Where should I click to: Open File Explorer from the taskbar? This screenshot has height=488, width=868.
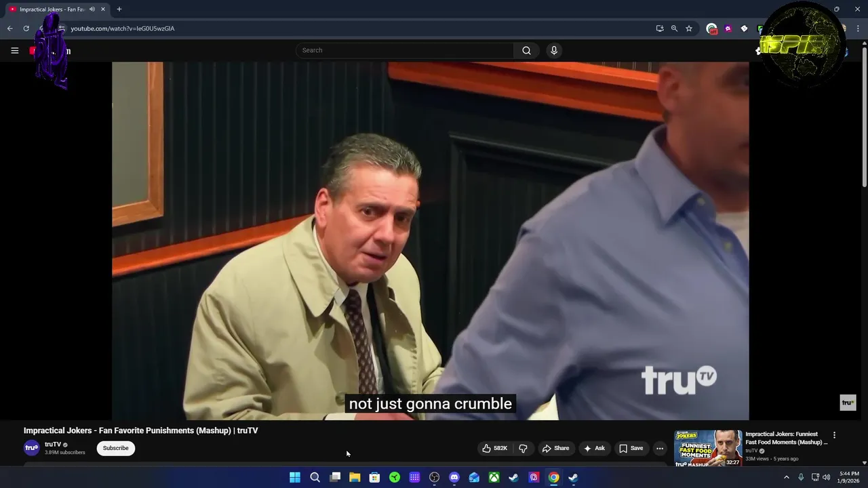(x=355, y=477)
